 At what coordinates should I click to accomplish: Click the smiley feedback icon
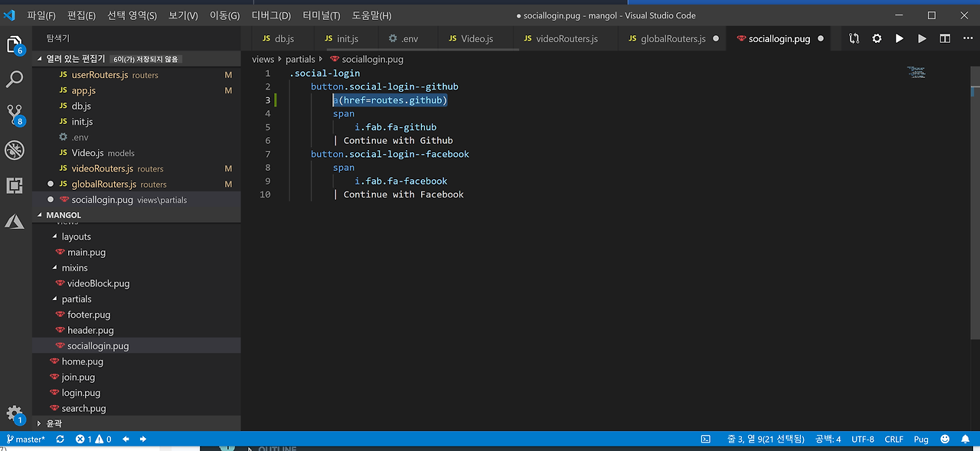click(945, 440)
